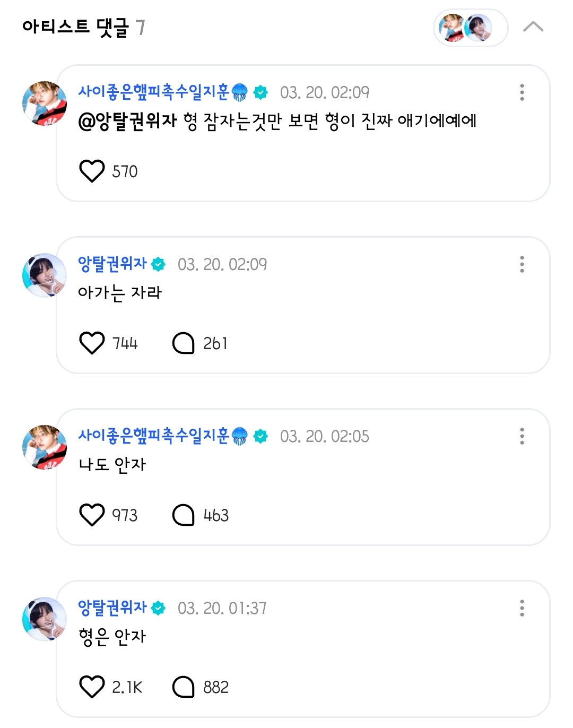Open more options for 02:09 mention comment
This screenshot has height=728, width=573.
(x=522, y=92)
